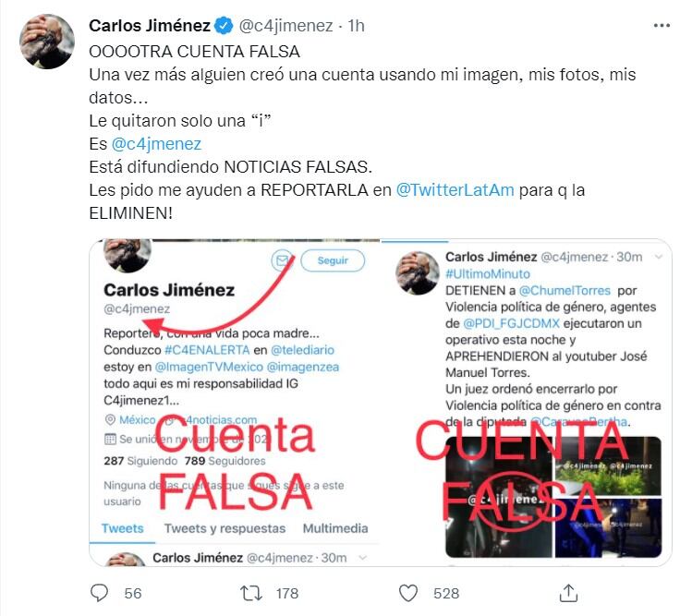Open the @c4jmenez mention link
The height and width of the screenshot is (616, 680).
[x=156, y=144]
